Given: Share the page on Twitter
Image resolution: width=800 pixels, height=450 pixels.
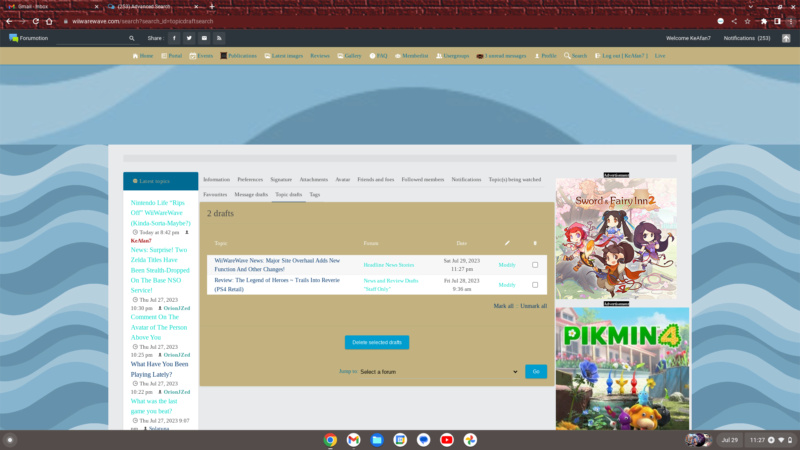Looking at the screenshot, I should [x=189, y=38].
